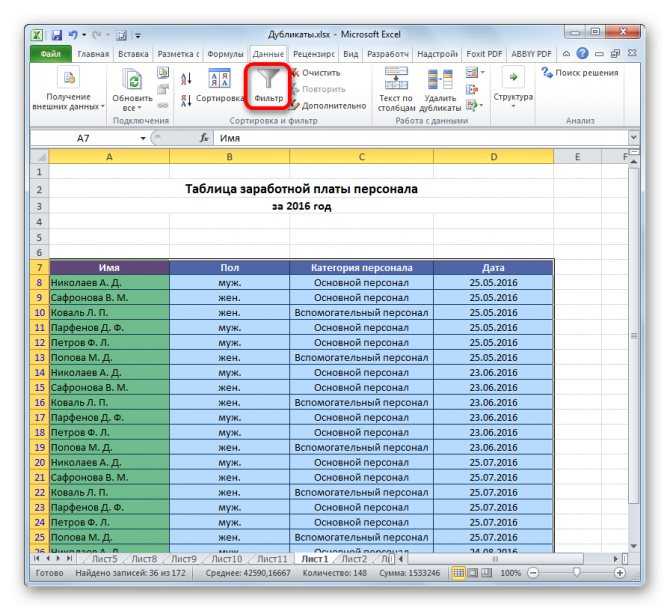
Task: Switch to the Главная tab
Action: tap(93, 54)
